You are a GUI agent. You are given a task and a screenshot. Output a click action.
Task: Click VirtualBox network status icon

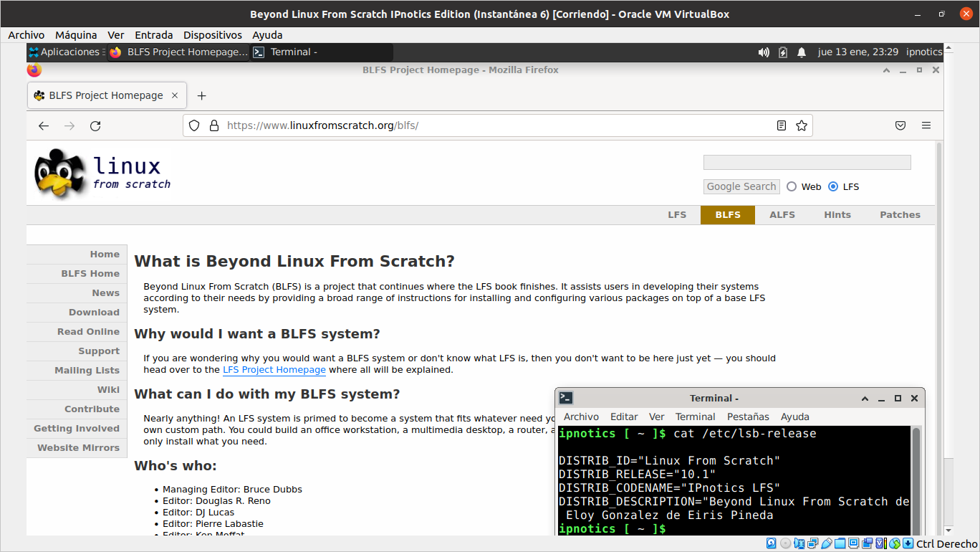(x=812, y=543)
